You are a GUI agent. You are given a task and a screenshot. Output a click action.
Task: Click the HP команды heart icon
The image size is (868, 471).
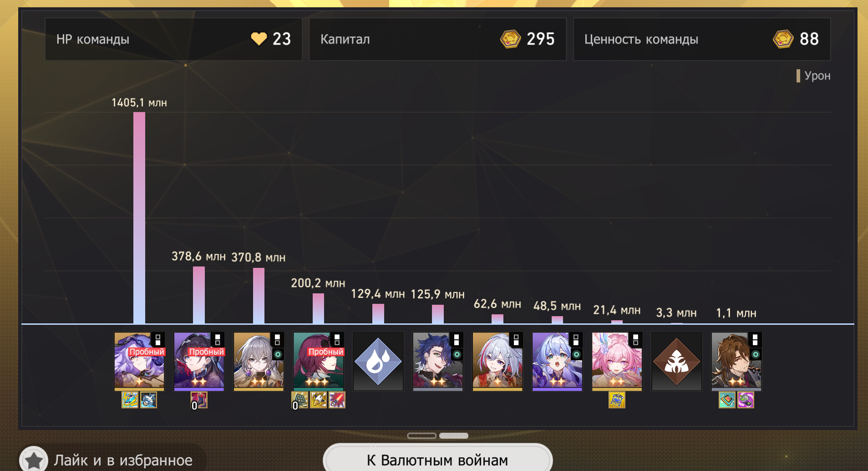259,39
